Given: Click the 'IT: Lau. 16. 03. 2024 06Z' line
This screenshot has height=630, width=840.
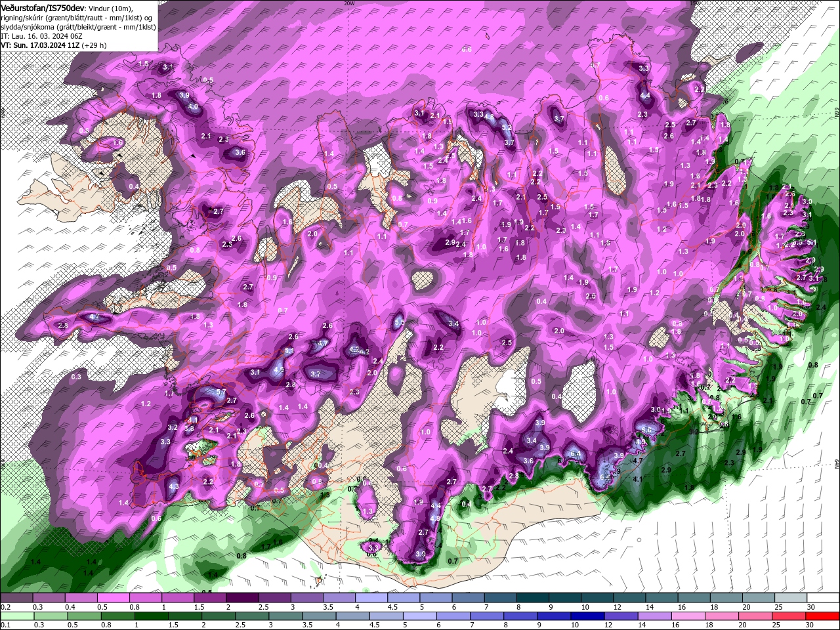Looking at the screenshot, I should 41,36.
